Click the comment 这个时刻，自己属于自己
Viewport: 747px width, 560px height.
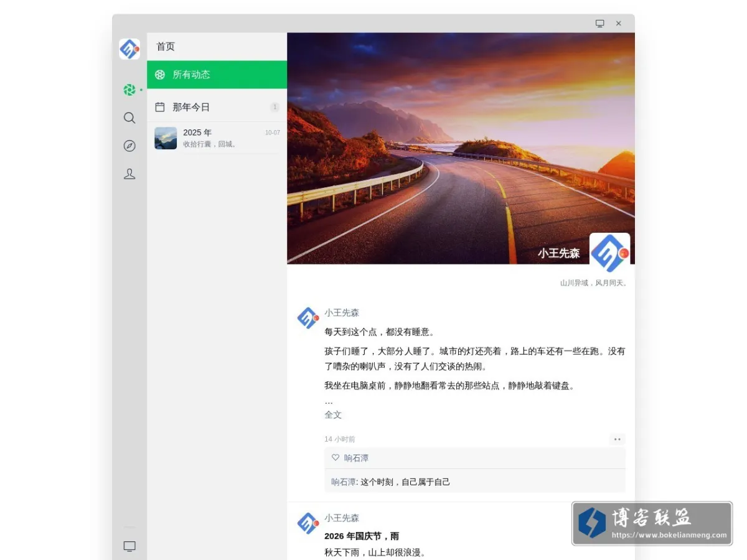coord(405,482)
